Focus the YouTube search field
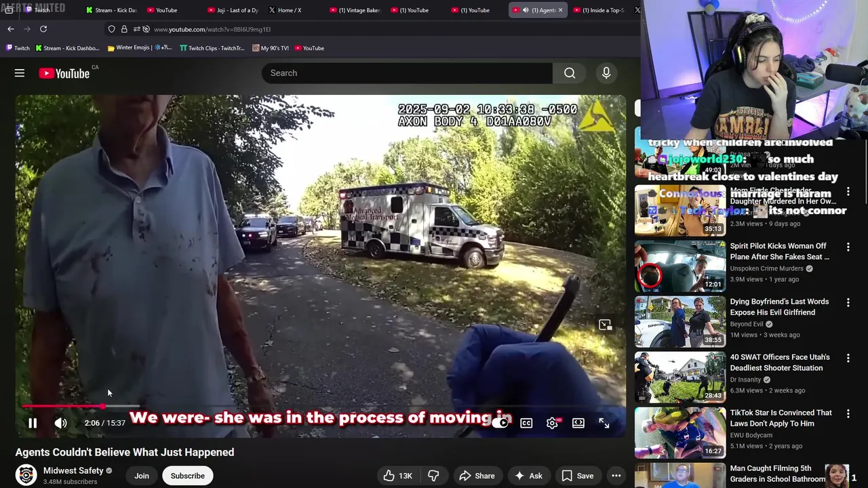The height and width of the screenshot is (488, 868). pos(407,73)
